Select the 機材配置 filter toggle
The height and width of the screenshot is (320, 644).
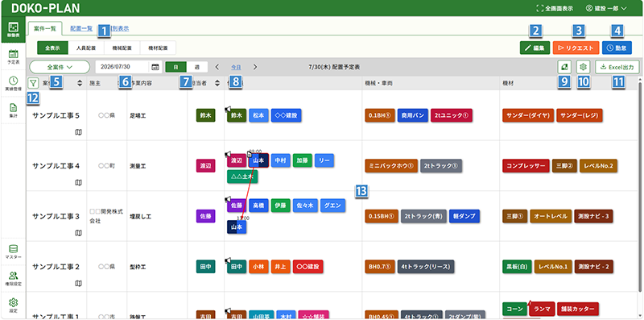click(158, 48)
